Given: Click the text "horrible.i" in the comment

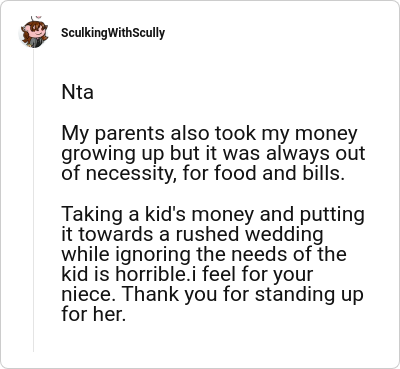Looking at the screenshot, I should point(156,274).
